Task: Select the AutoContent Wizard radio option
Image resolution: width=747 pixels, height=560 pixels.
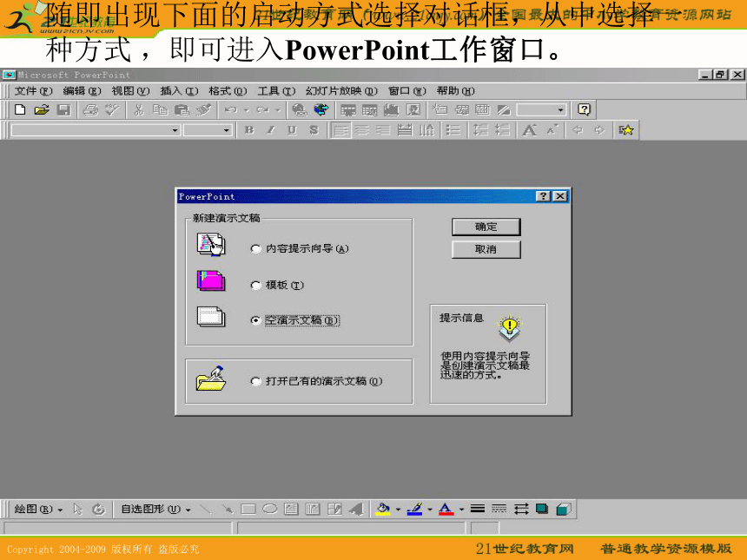Action: tap(256, 248)
